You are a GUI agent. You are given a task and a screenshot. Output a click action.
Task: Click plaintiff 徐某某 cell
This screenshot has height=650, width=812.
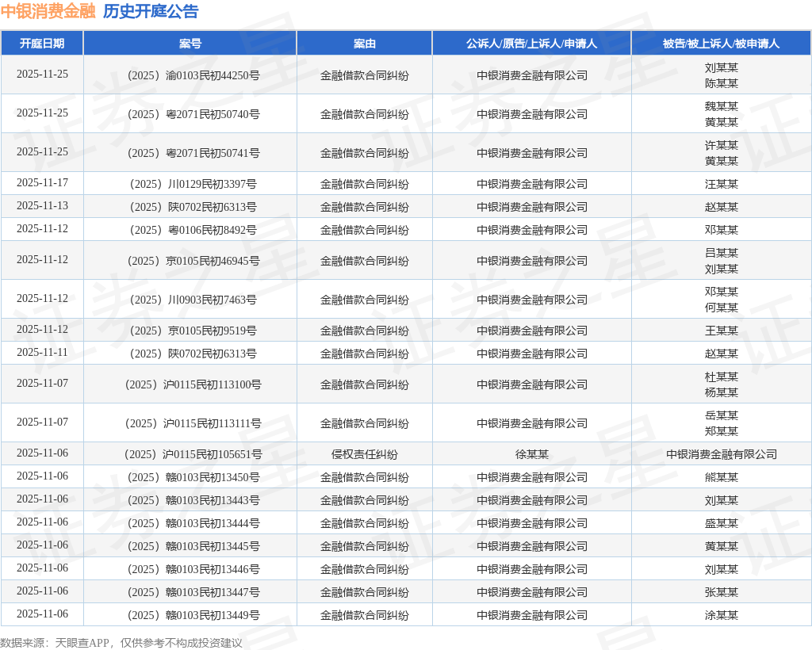[532, 454]
